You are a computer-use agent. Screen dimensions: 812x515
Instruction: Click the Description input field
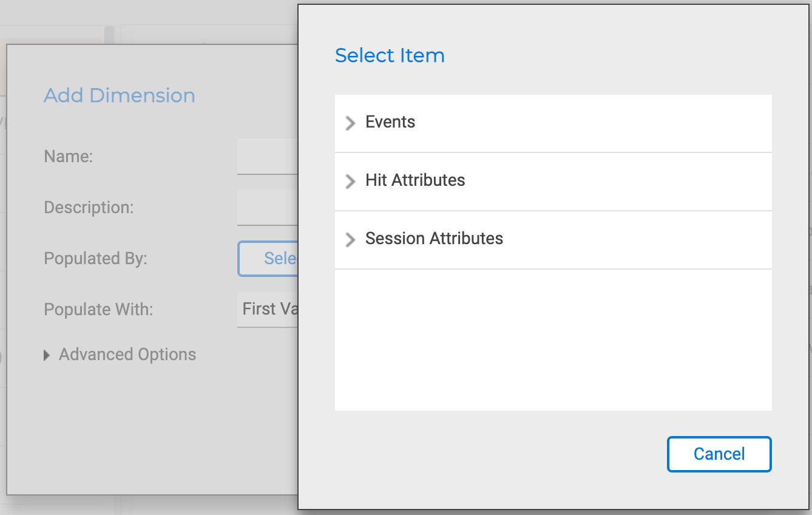click(267, 208)
